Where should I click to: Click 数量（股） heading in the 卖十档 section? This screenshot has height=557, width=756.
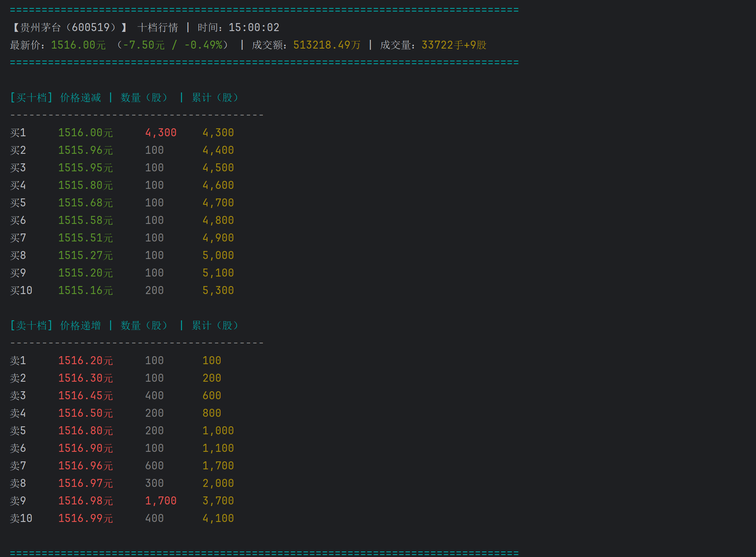point(144,325)
